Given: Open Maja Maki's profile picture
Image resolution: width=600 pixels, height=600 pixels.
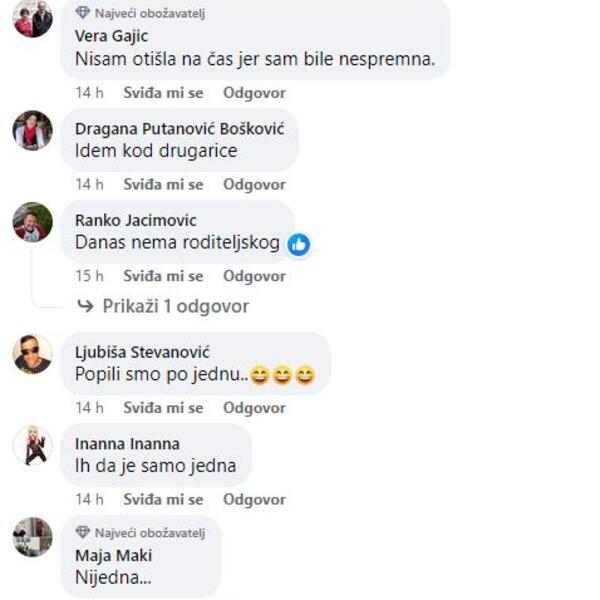Looking at the screenshot, I should click(x=33, y=537).
